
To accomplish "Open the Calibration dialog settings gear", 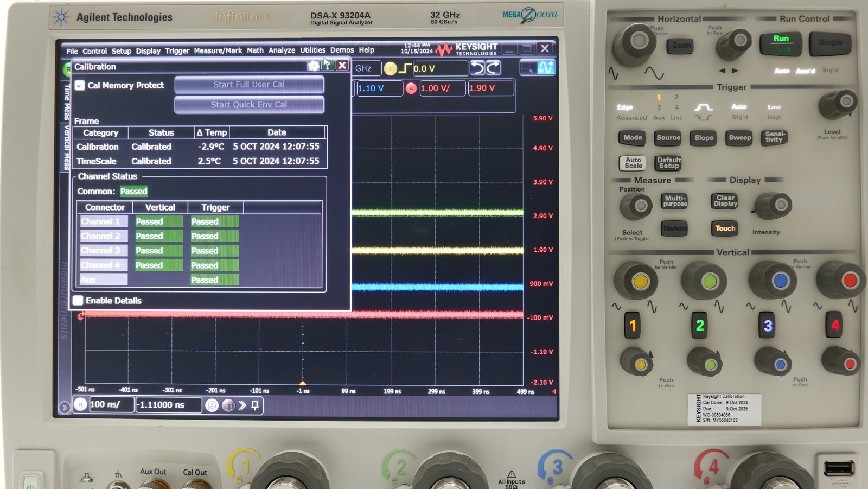I will tap(314, 66).
